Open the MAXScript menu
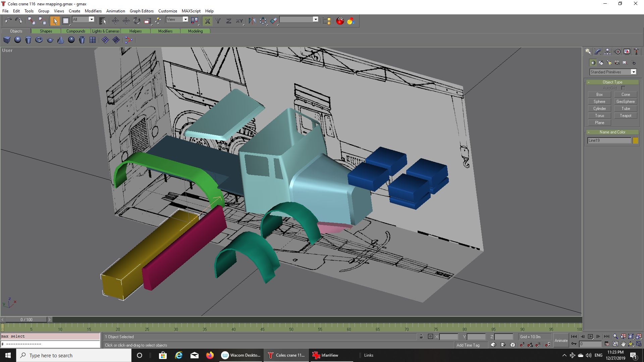 pos(191,11)
